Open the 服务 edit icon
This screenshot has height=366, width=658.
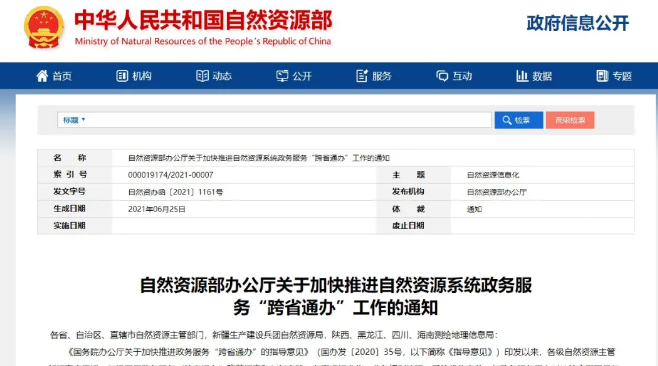click(x=362, y=76)
